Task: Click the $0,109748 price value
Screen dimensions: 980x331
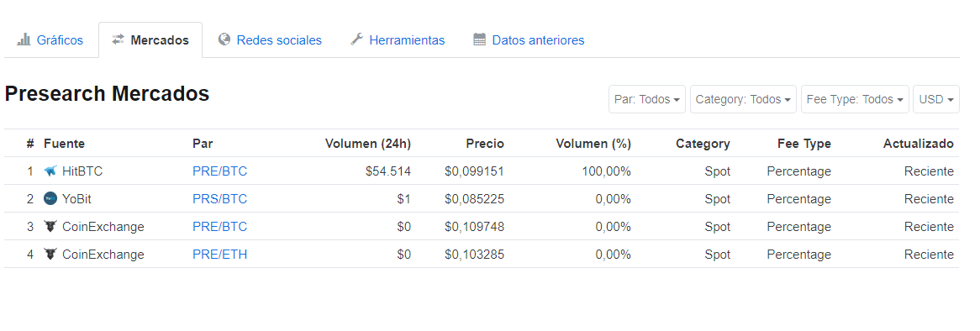Action: pos(474,227)
